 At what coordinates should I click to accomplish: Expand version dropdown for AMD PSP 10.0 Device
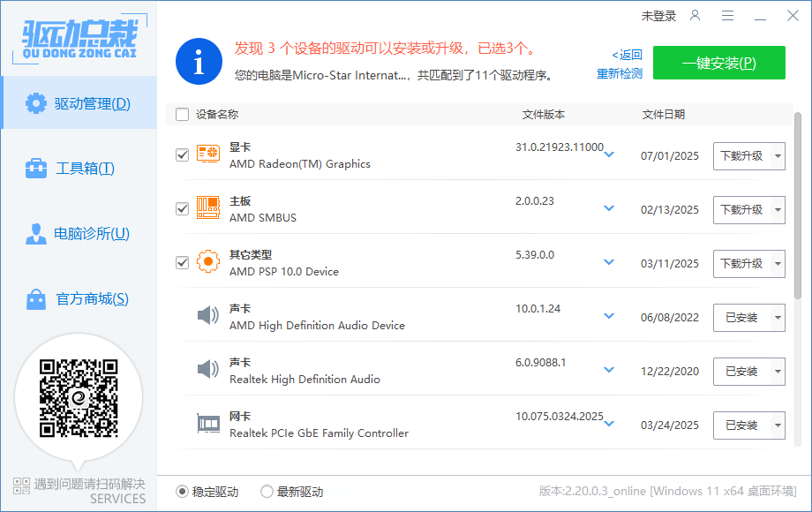tap(609, 262)
